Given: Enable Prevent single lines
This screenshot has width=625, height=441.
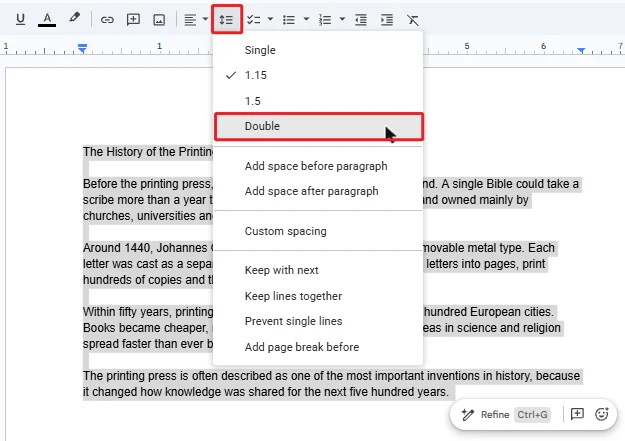Looking at the screenshot, I should coord(318,321).
